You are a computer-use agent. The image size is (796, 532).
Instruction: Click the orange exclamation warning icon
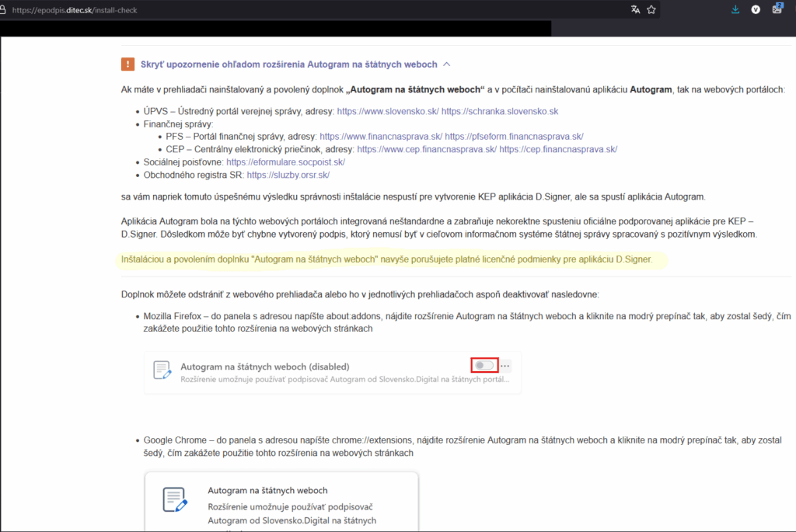tap(127, 64)
